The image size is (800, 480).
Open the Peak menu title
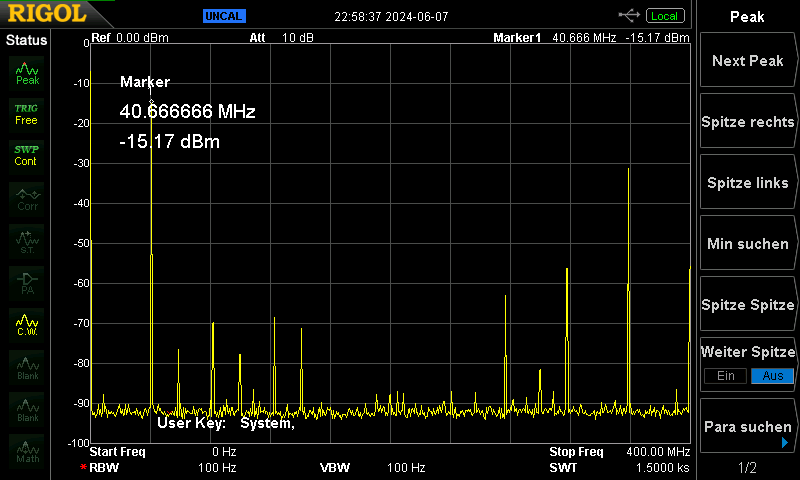click(x=747, y=17)
